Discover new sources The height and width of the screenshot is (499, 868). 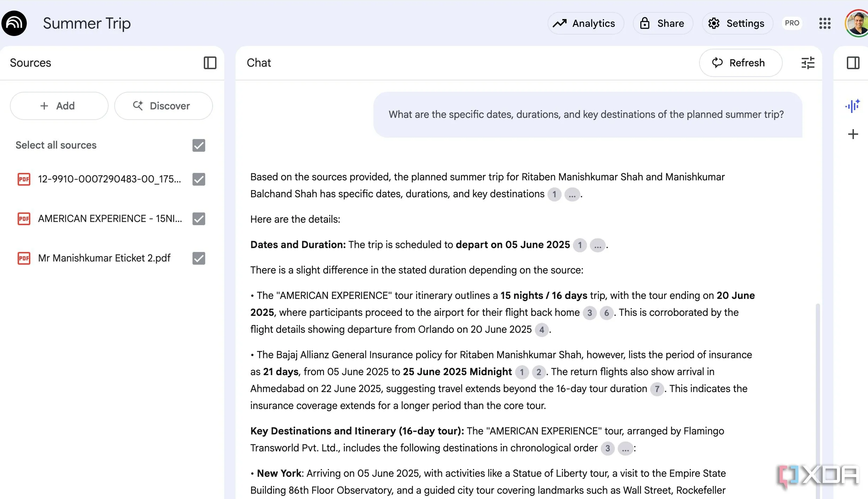(x=163, y=106)
